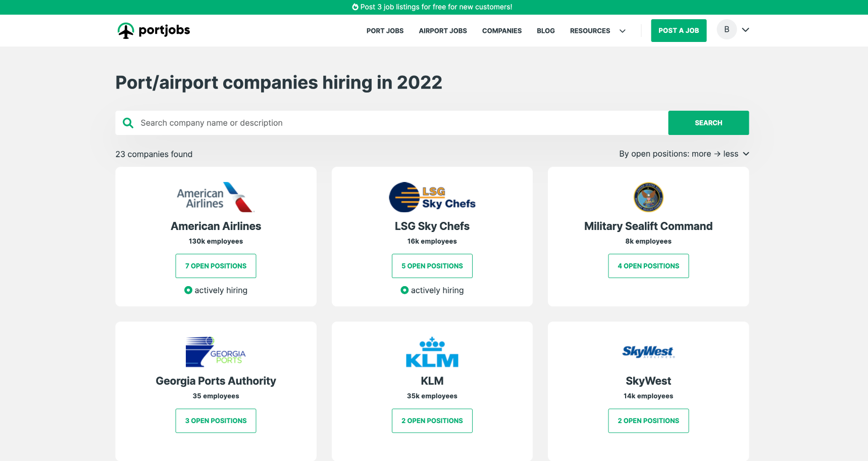Open the Companies nav item
Screen dimensions: 868x461
tap(502, 31)
